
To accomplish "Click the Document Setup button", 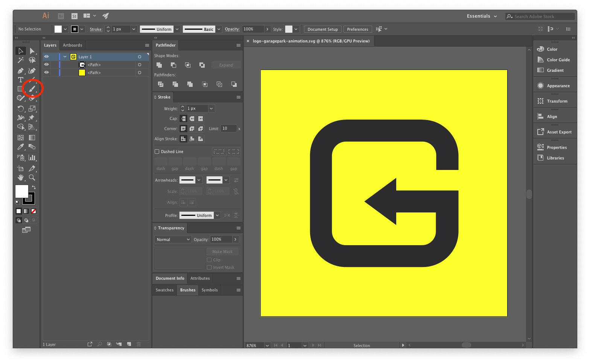I will pyautogui.click(x=322, y=29).
